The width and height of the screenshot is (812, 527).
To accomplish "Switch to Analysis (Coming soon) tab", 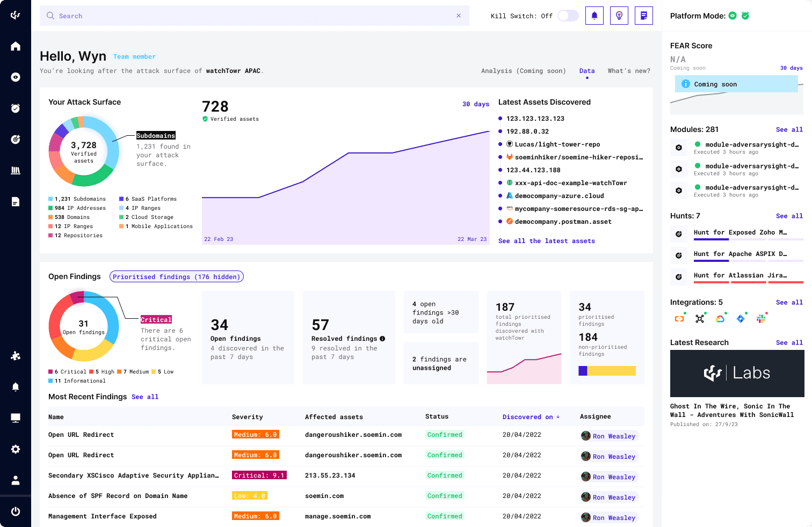I will click(524, 71).
